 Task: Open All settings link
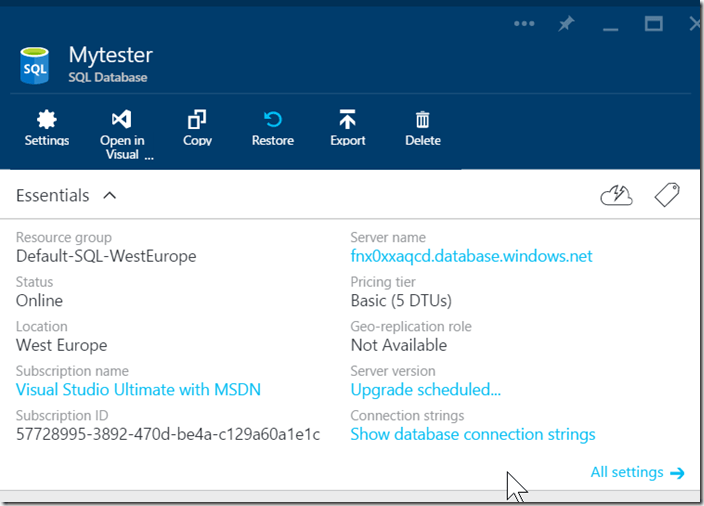(x=637, y=472)
